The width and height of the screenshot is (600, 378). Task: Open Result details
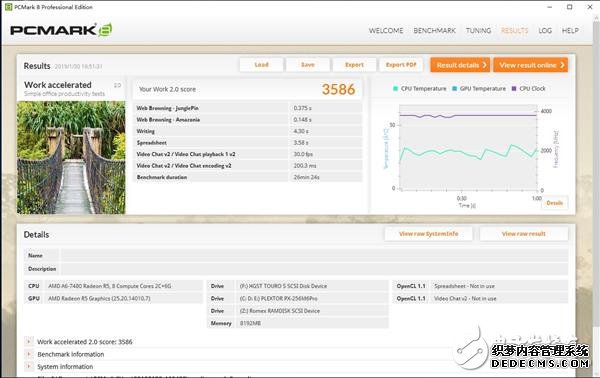coord(460,65)
